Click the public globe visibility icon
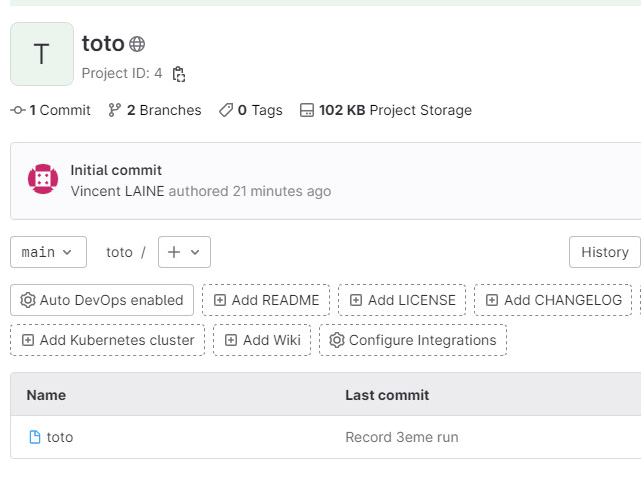The image size is (641, 496). point(137,44)
